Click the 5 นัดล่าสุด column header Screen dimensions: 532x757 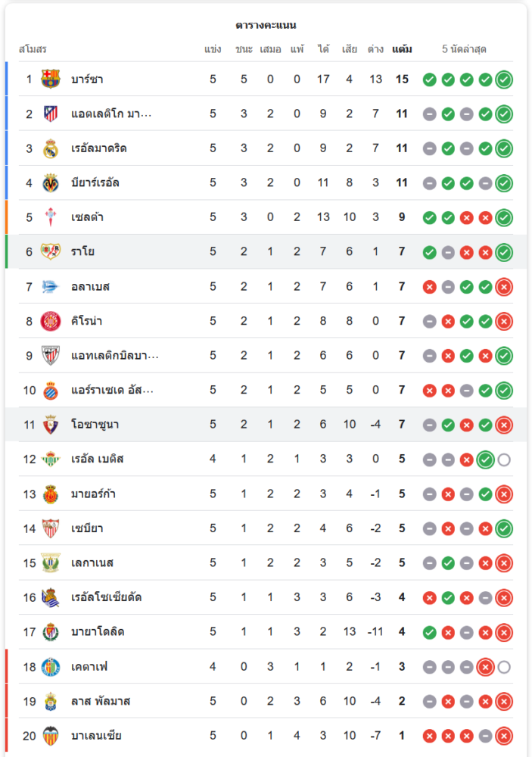(464, 49)
